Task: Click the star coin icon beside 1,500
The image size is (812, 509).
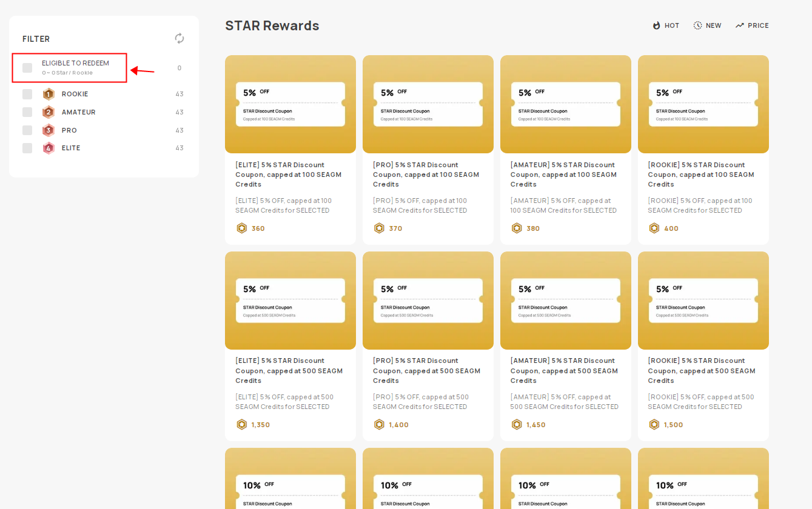Action: coord(654,424)
